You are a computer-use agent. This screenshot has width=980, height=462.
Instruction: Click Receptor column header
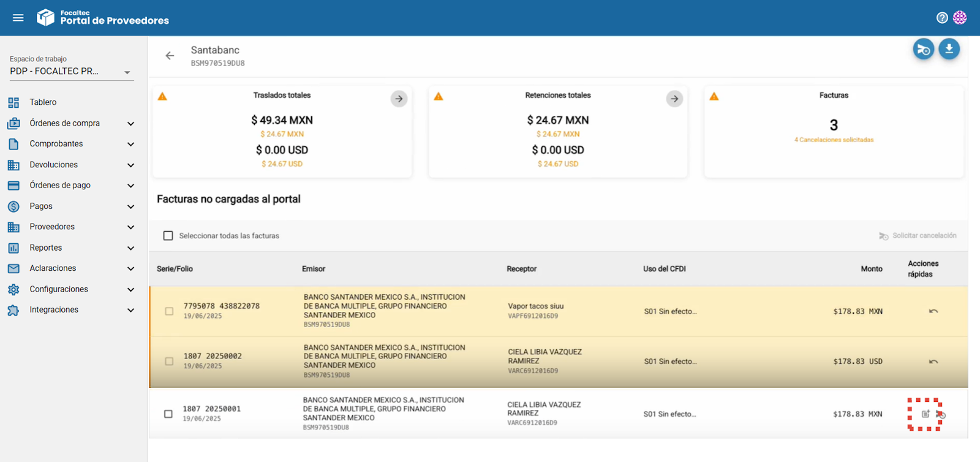pos(522,269)
